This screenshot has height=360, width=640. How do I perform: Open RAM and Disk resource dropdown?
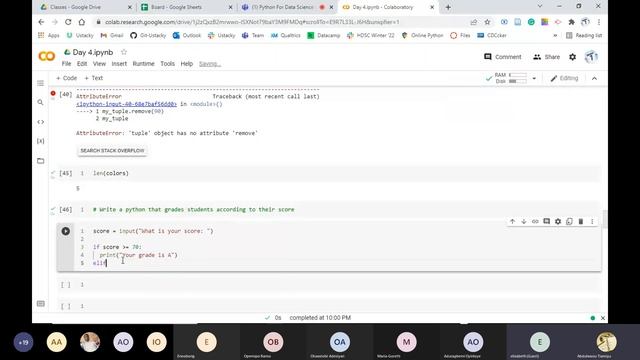(x=534, y=78)
